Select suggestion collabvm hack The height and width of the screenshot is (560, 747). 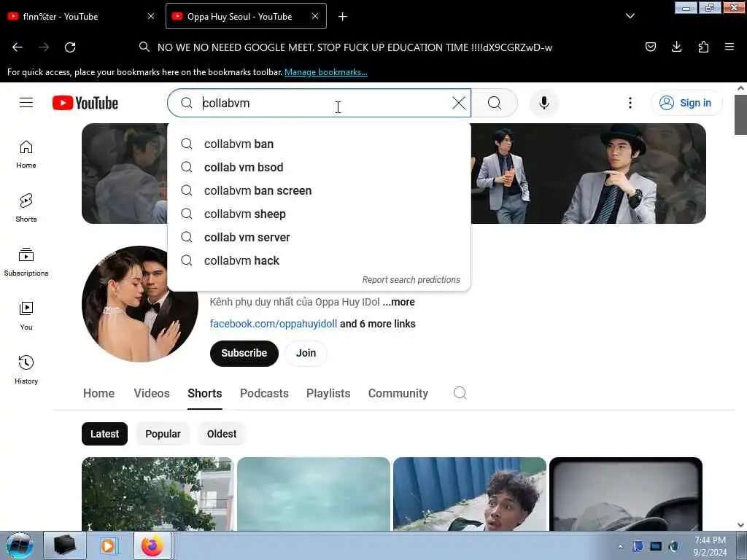click(x=320, y=260)
